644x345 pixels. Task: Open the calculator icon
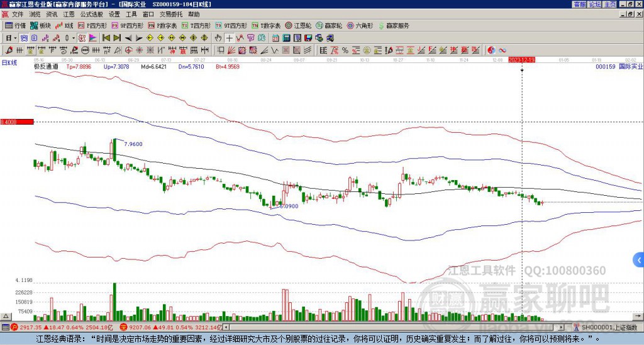tap(286, 38)
